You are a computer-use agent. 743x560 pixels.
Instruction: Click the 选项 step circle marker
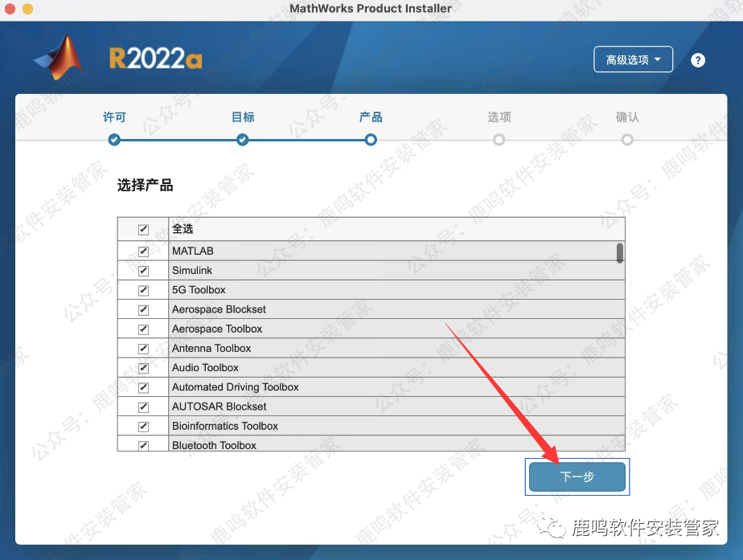[x=499, y=140]
